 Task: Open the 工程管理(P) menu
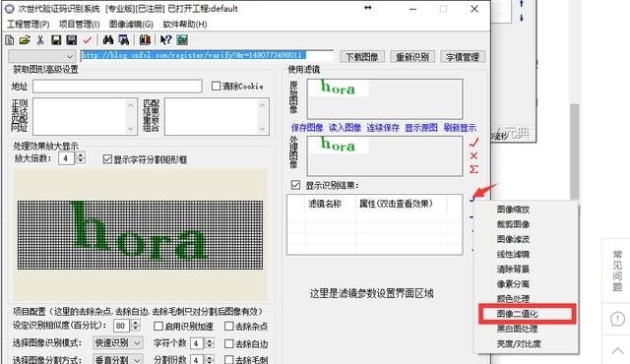pyautogui.click(x=29, y=24)
